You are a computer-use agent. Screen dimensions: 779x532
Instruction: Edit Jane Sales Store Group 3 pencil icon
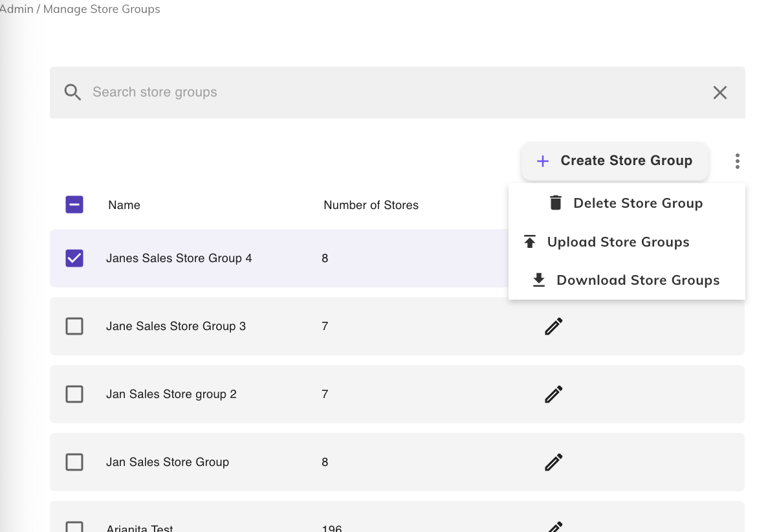[x=553, y=326]
